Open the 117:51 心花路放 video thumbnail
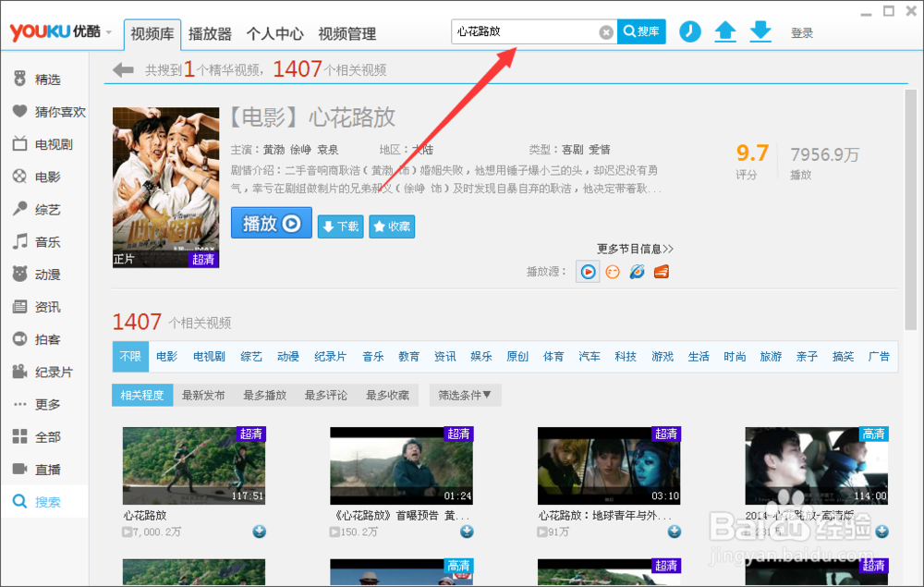This screenshot has width=924, height=587. [x=194, y=466]
